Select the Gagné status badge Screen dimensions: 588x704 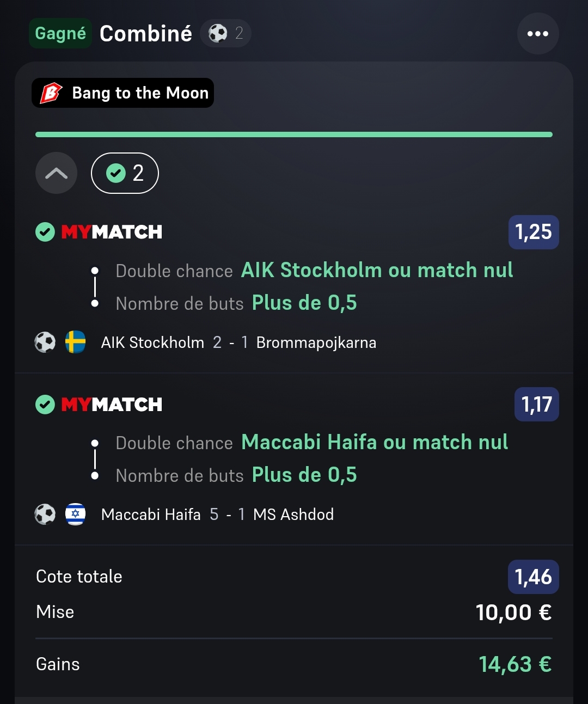[60, 33]
